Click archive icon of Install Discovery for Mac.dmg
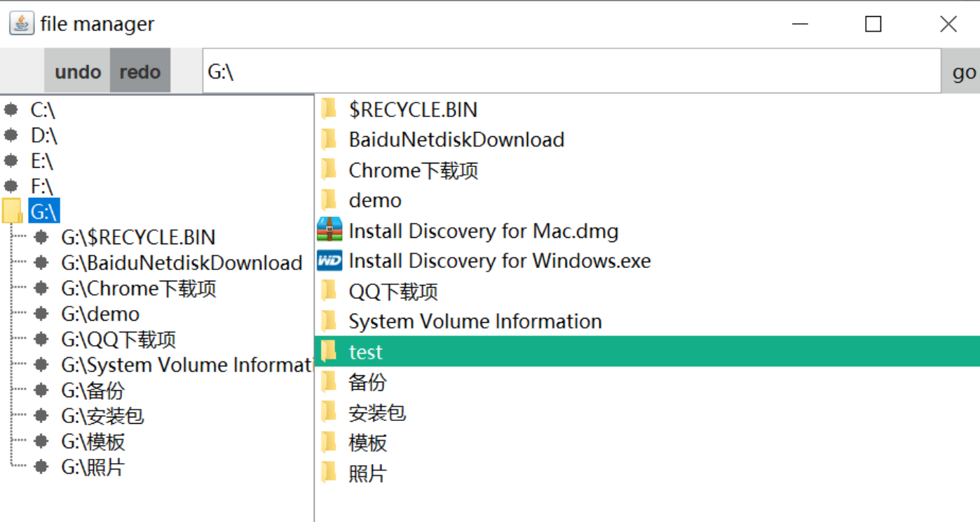Viewport: 980px width, 522px height. [x=329, y=230]
